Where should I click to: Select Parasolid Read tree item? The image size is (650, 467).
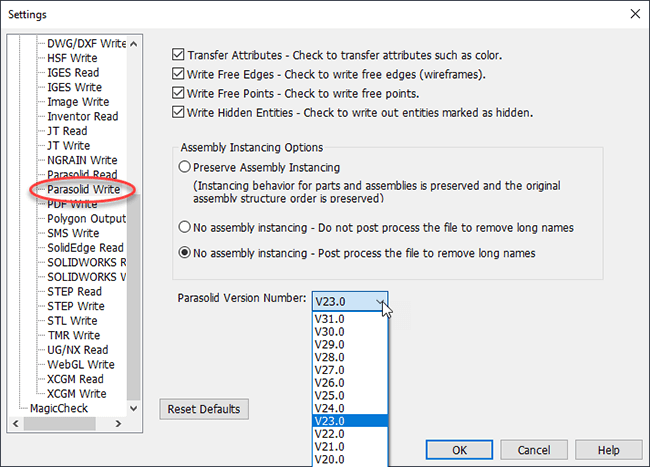82,174
